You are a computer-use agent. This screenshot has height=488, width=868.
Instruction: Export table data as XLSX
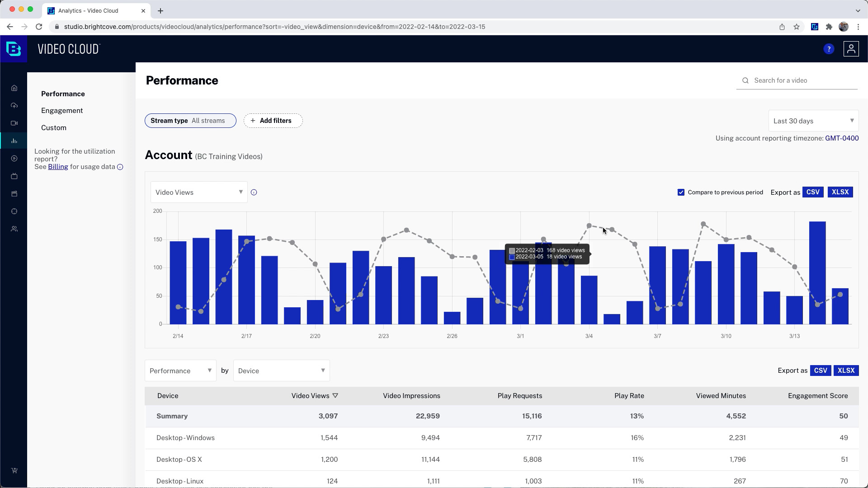pos(846,370)
